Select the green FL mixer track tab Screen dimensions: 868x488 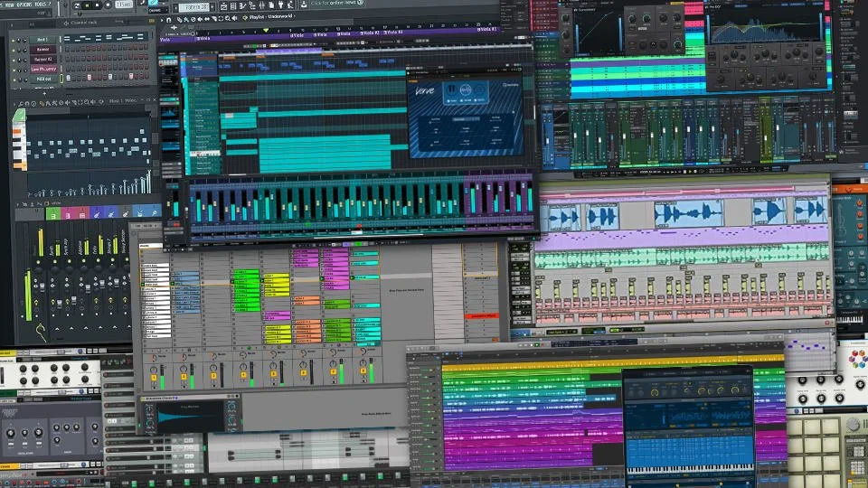coord(53,213)
